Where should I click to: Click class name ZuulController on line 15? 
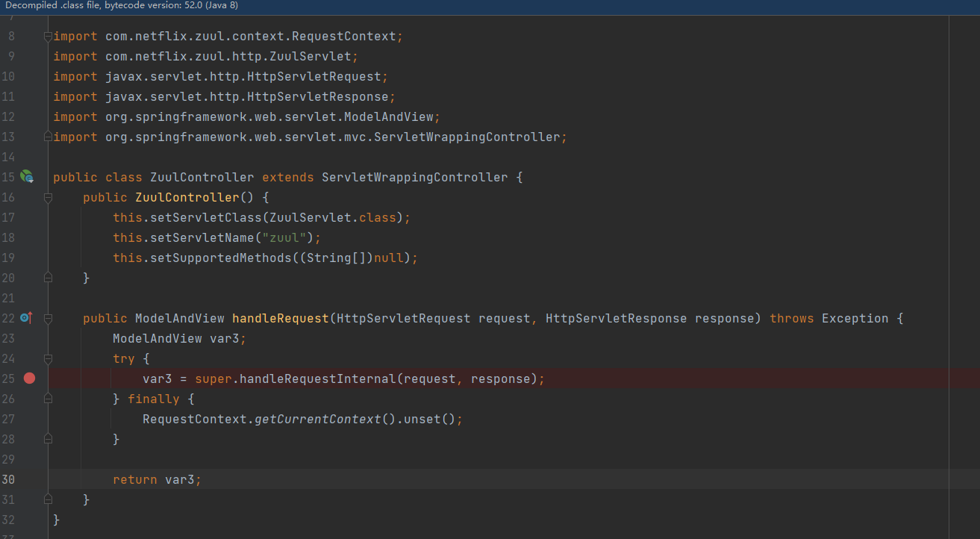tap(202, 177)
